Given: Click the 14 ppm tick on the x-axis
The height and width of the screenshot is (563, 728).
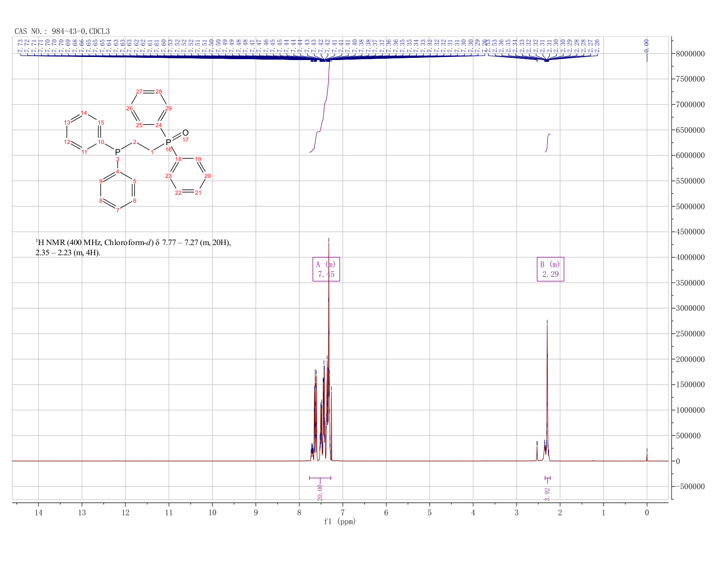Looking at the screenshot, I should (38, 512).
